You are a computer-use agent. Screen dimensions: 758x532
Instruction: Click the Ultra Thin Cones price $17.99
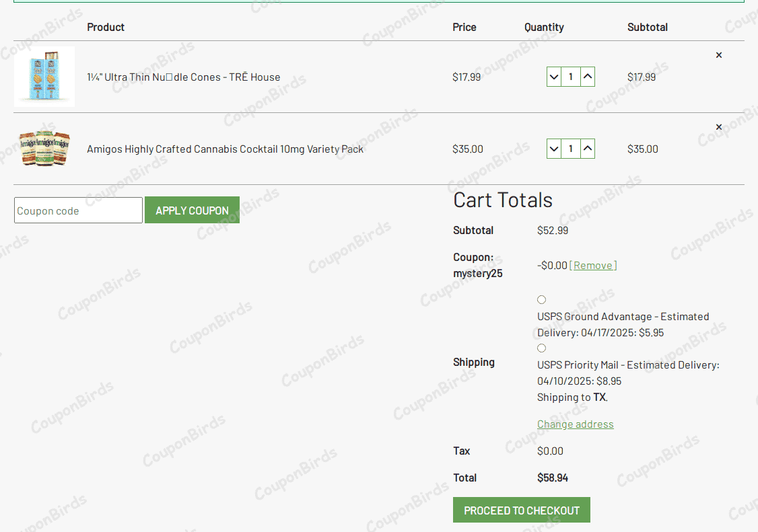point(467,77)
